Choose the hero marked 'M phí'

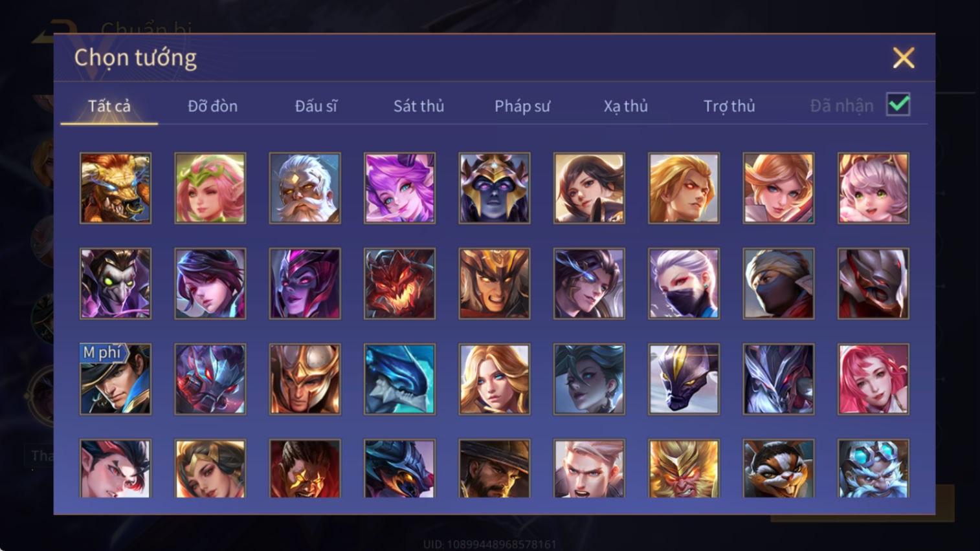click(x=115, y=379)
